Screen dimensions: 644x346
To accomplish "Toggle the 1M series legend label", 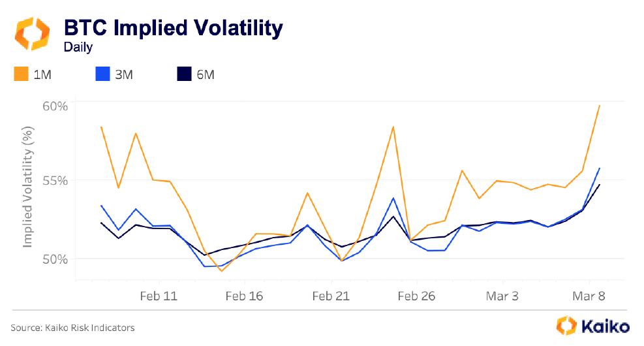I will point(42,75).
